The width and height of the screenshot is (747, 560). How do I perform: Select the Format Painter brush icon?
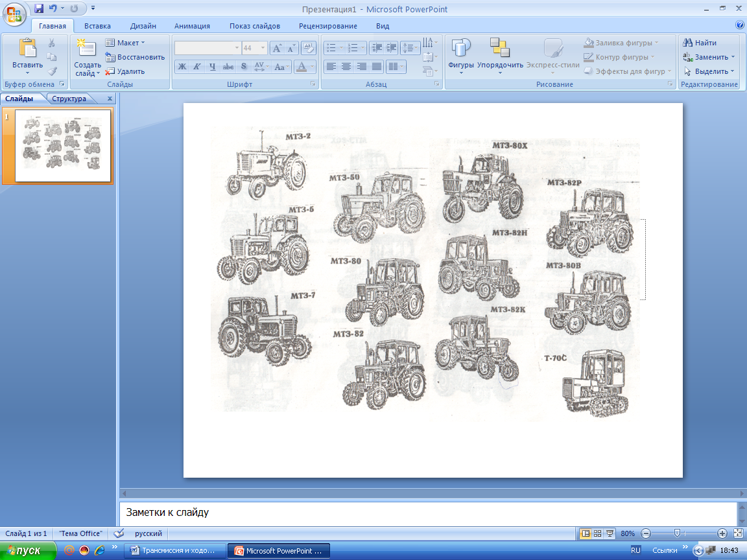coord(52,71)
